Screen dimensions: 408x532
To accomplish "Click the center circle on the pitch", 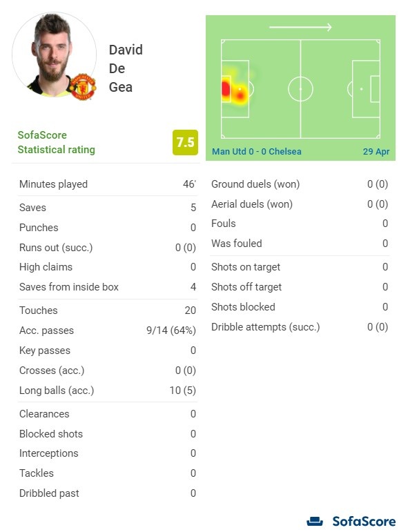I will (x=300, y=89).
